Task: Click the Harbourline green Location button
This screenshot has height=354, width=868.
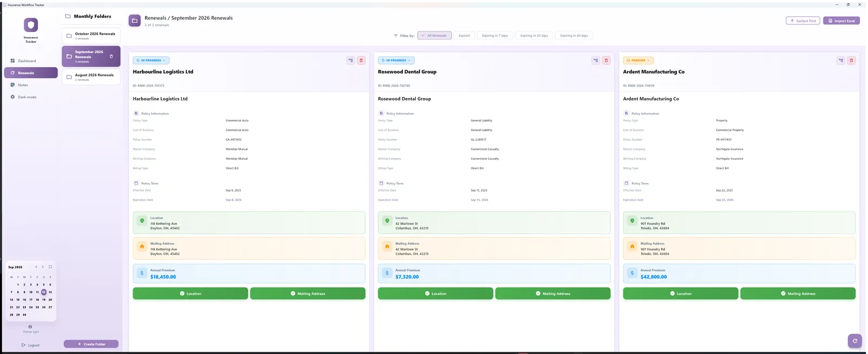Action: click(x=190, y=294)
